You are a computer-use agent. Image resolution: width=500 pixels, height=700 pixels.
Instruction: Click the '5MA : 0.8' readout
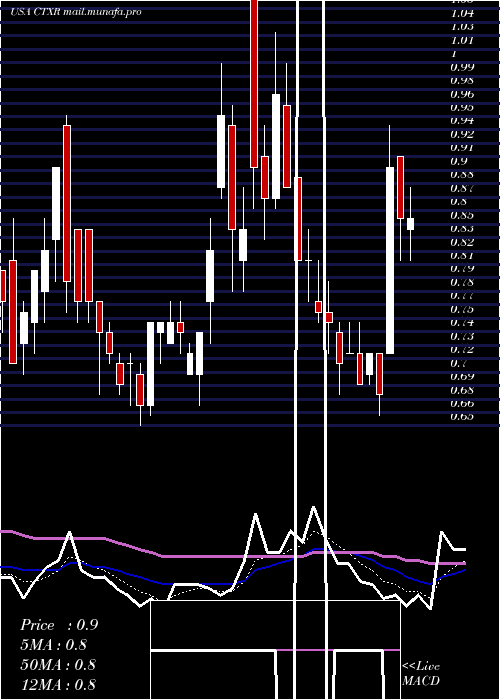click(x=54, y=645)
